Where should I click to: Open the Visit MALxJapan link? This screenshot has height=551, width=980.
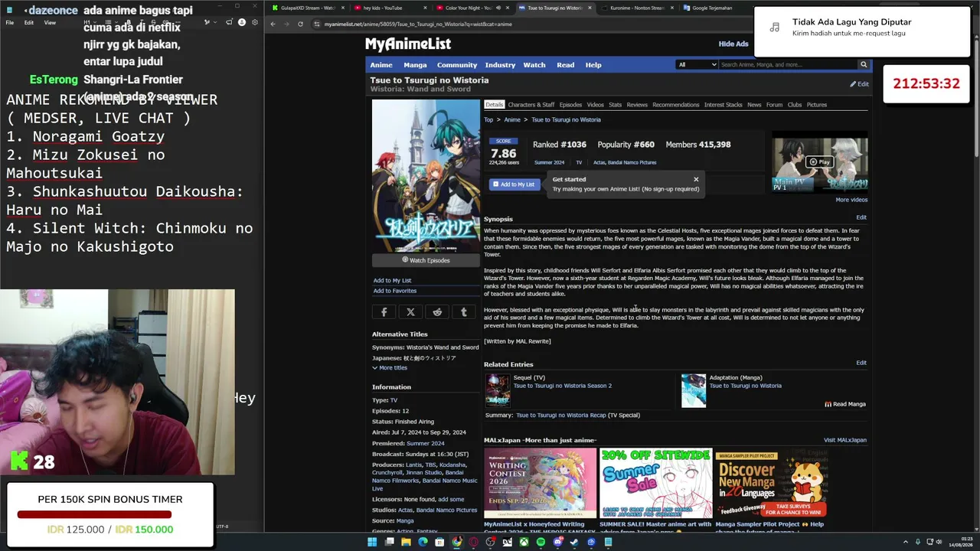(845, 440)
